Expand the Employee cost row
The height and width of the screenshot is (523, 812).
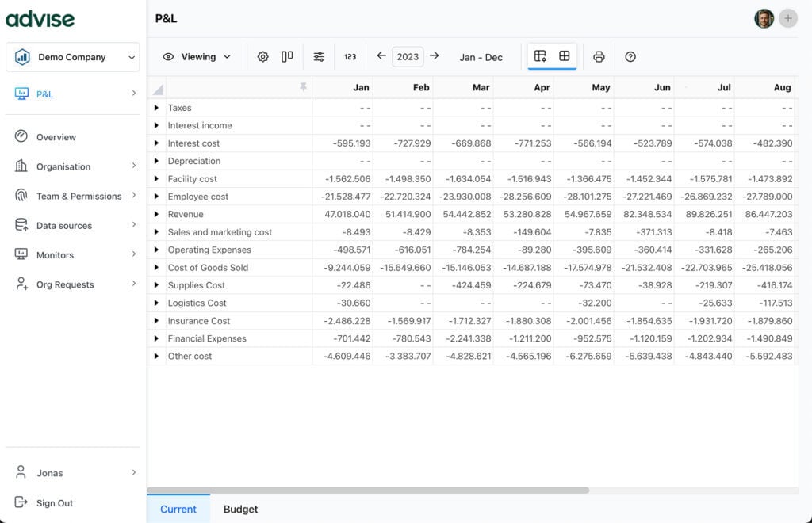[x=156, y=197]
